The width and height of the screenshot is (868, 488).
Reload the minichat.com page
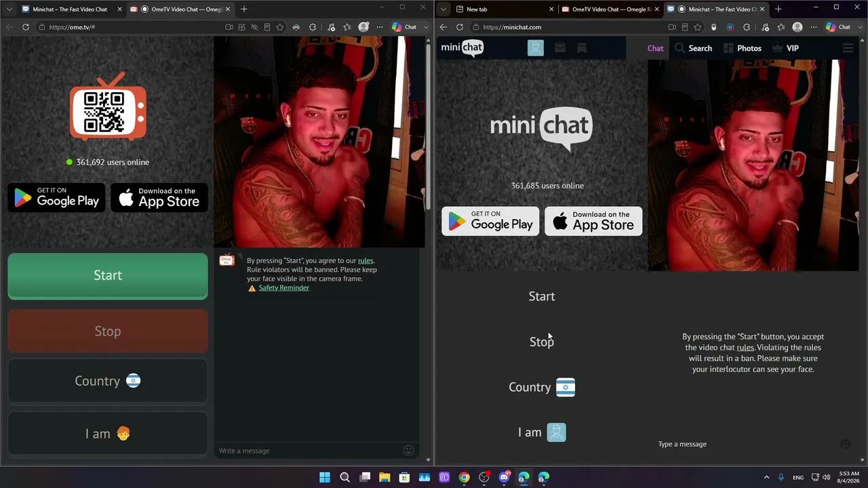(x=460, y=27)
